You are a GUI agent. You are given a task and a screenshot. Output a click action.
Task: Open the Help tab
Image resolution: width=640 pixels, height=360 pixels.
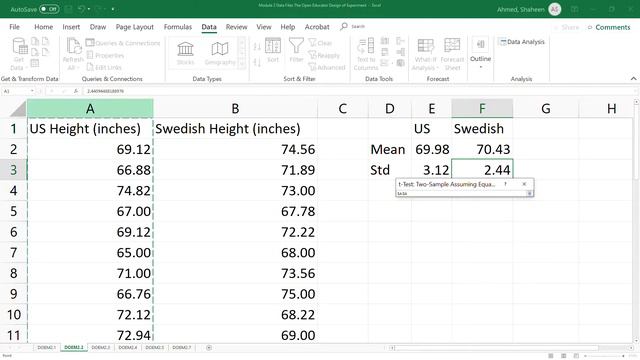coord(287,27)
